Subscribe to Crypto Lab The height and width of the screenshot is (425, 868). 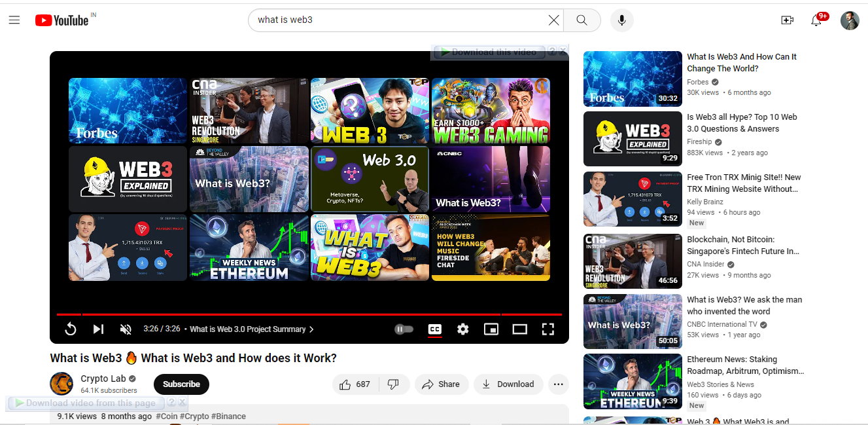coord(181,384)
